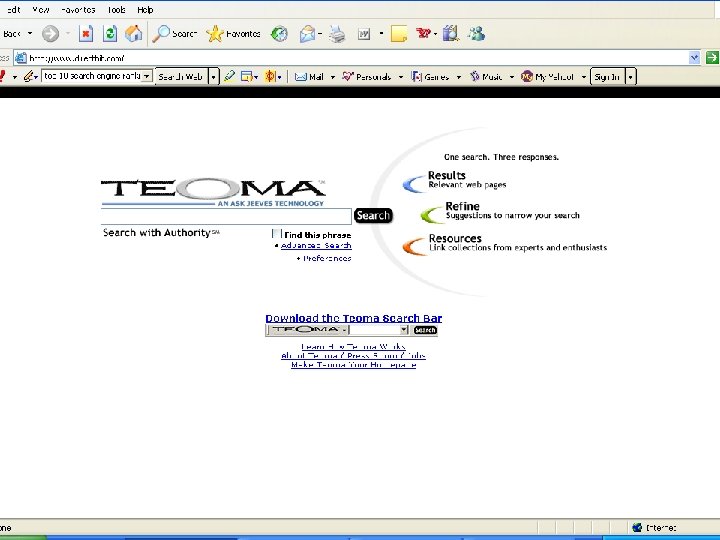Open the Search pane magnifier button
Image resolution: width=720 pixels, height=540 pixels.
pos(174,34)
